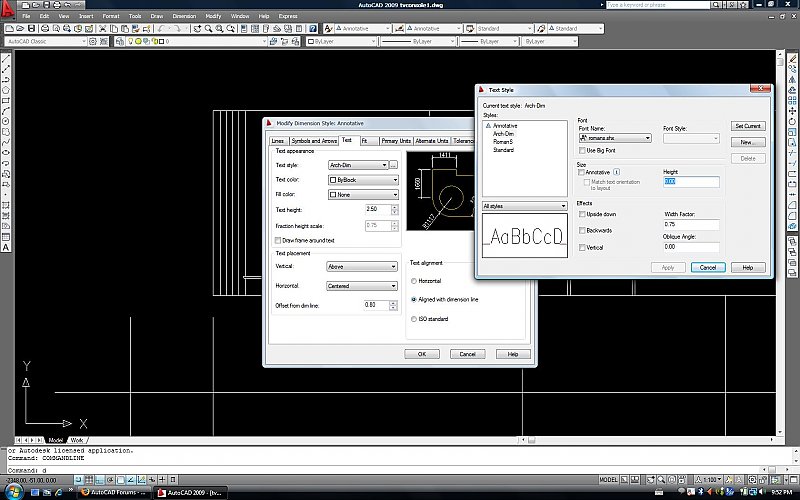Open the Express menu
The image size is (800, 500).
tap(288, 16)
